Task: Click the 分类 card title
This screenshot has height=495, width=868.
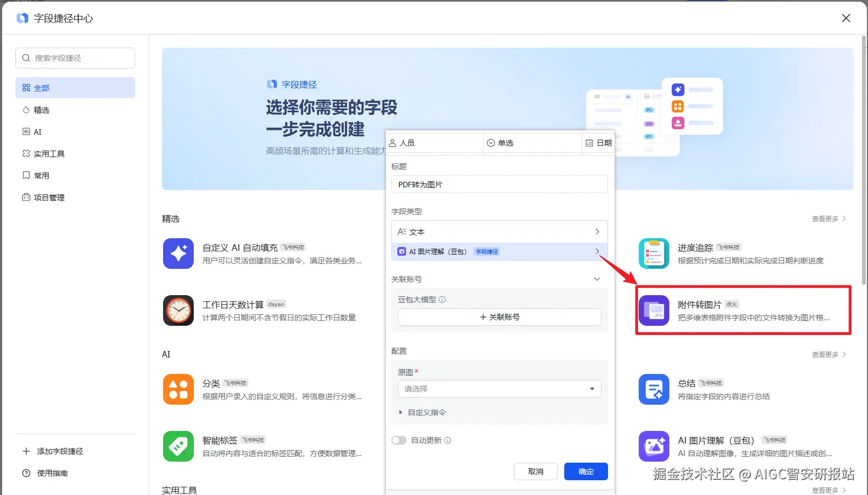Action: pos(211,383)
